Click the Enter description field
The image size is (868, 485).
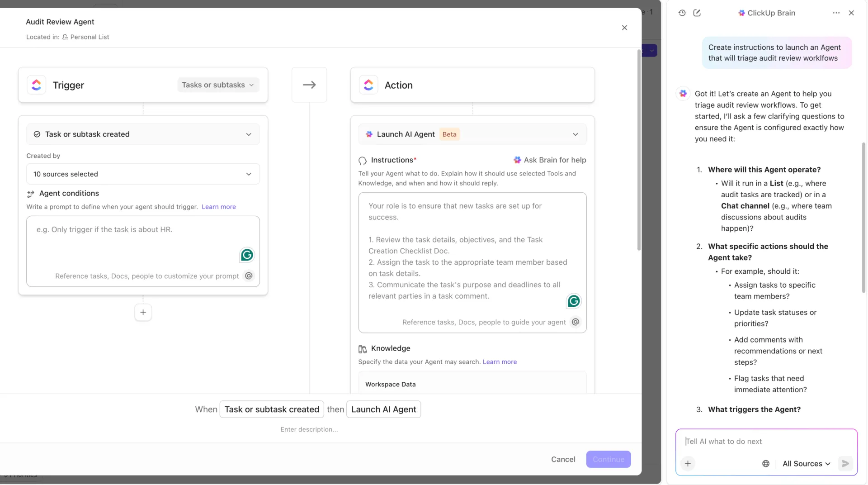(x=309, y=429)
